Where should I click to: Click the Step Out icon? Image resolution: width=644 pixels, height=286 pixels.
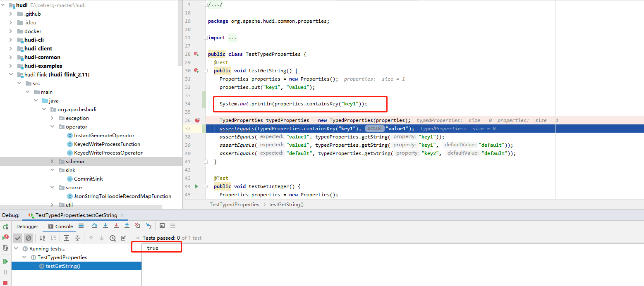(x=127, y=226)
